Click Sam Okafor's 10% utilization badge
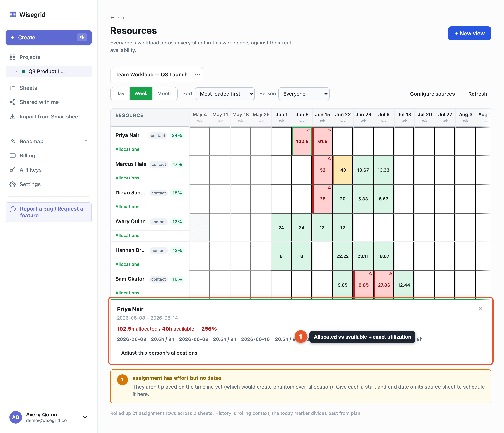504x433 pixels. pos(177,279)
